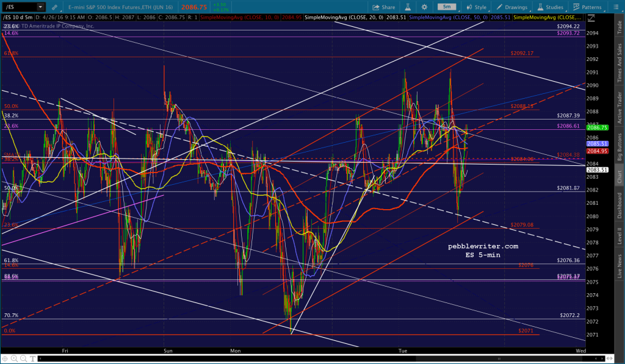Click the $2093.72 fib level label
The width and height of the screenshot is (625, 364).
pyautogui.click(x=568, y=33)
